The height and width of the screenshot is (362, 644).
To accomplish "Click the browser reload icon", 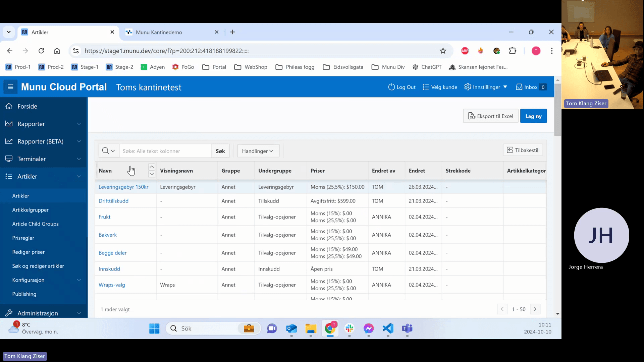I will (x=41, y=51).
